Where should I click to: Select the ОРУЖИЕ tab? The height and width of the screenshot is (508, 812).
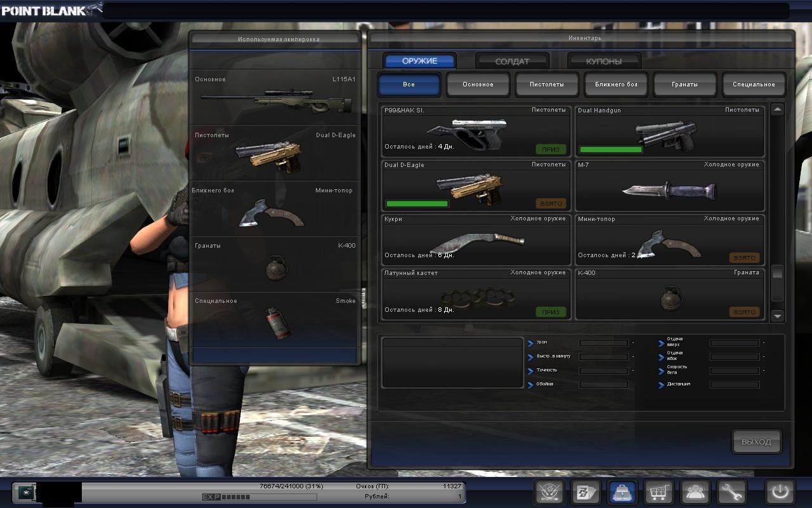coord(419,61)
